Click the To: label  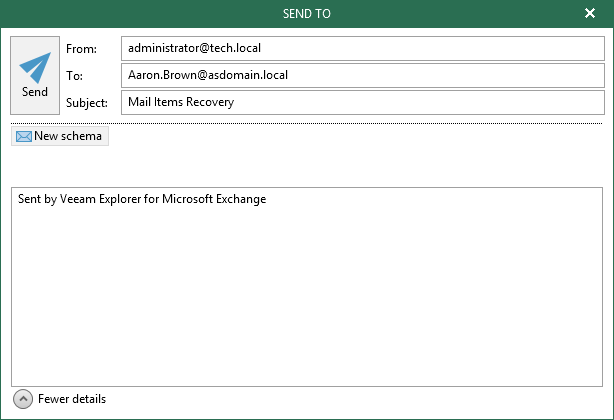click(74, 76)
